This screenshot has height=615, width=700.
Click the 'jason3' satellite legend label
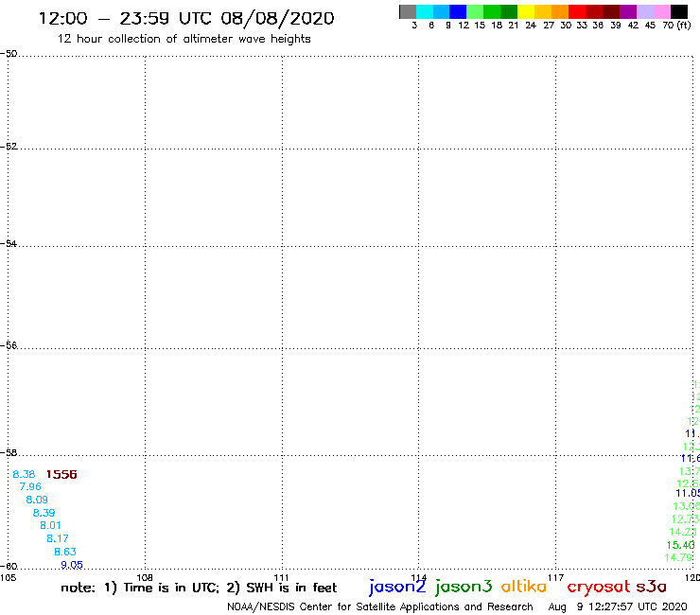pos(464,587)
